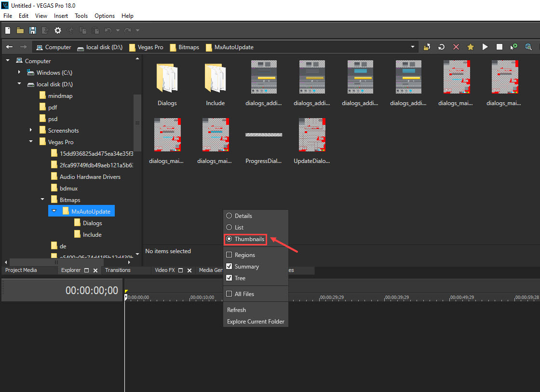Click Explore Current Folder in the context menu

(x=256, y=321)
